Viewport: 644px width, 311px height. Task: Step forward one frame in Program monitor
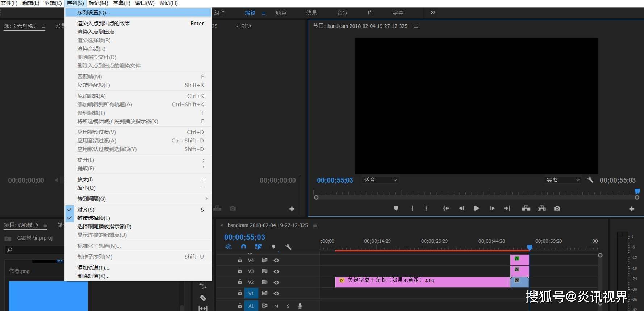(492, 208)
